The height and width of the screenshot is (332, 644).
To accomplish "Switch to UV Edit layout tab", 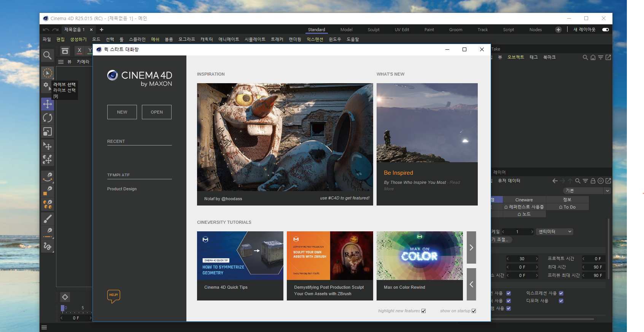I will tap(402, 30).
